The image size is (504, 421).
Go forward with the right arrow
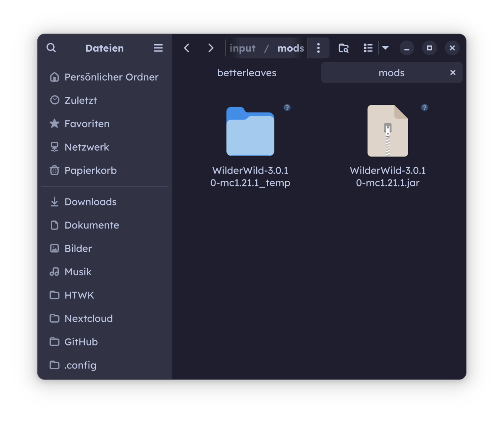(211, 48)
